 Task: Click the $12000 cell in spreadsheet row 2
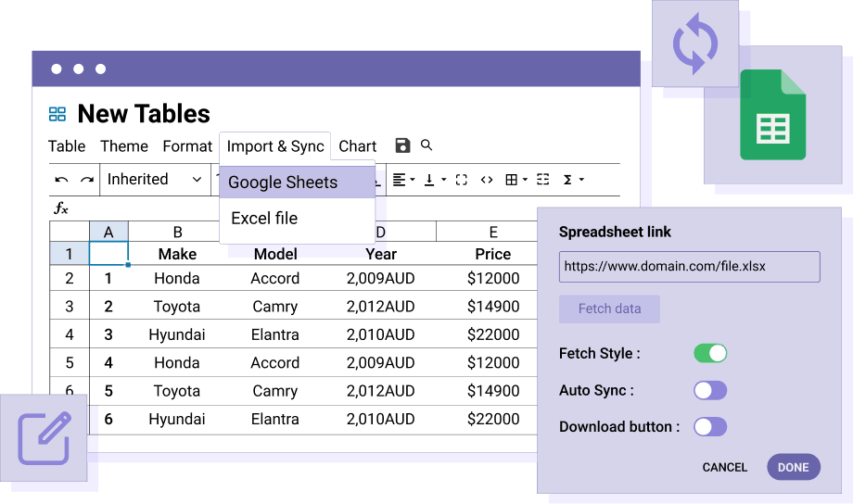click(493, 278)
